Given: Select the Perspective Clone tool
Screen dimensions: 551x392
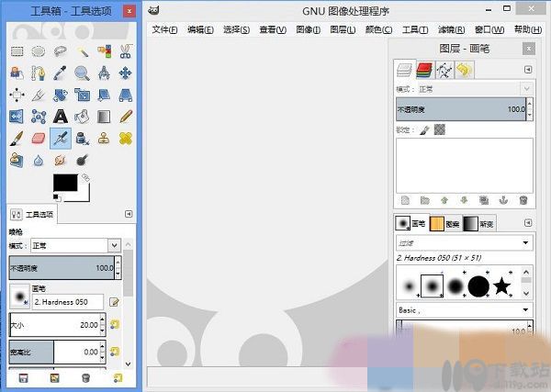Looking at the screenshot, I should (17, 160).
